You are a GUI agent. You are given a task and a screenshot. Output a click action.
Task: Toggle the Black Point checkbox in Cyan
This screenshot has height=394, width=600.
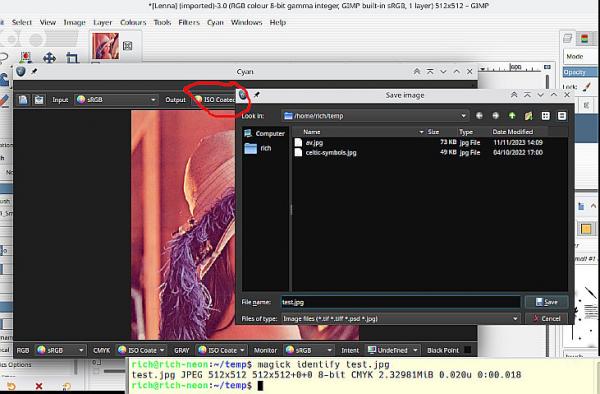pyautogui.click(x=467, y=350)
